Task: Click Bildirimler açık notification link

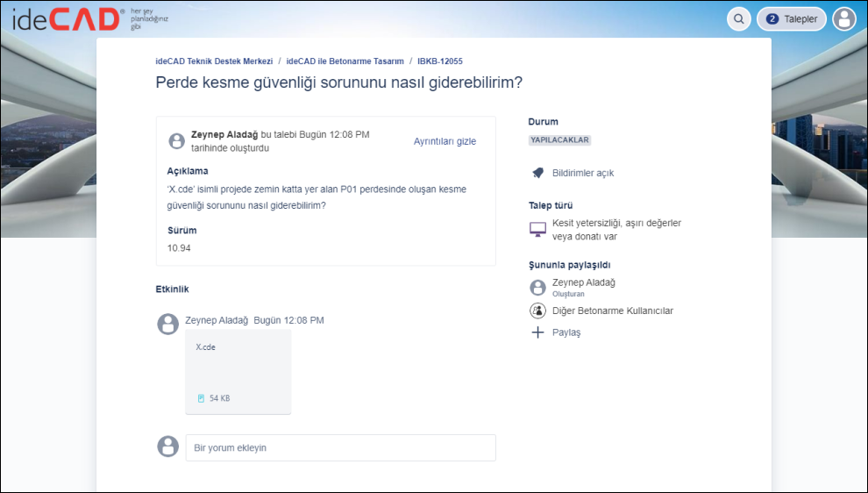Action: coord(583,173)
